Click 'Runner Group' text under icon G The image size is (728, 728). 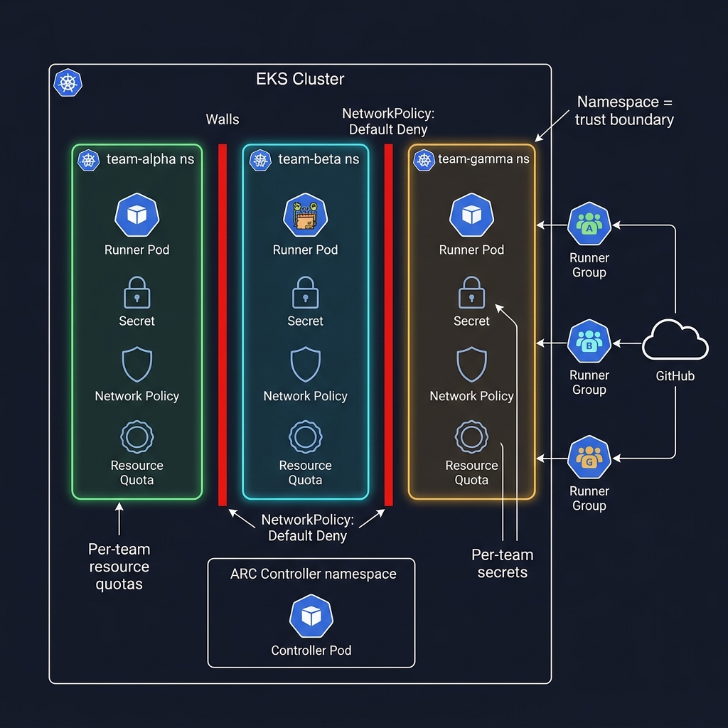tap(589, 498)
